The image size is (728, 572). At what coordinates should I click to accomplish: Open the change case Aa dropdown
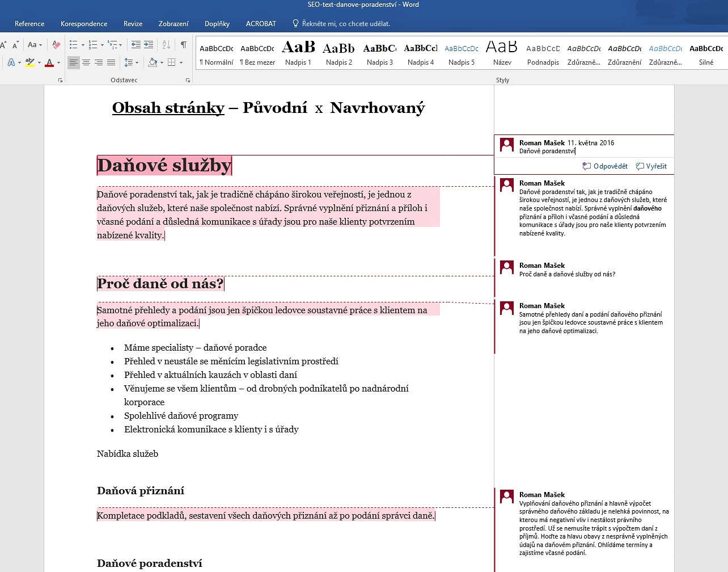tap(35, 45)
